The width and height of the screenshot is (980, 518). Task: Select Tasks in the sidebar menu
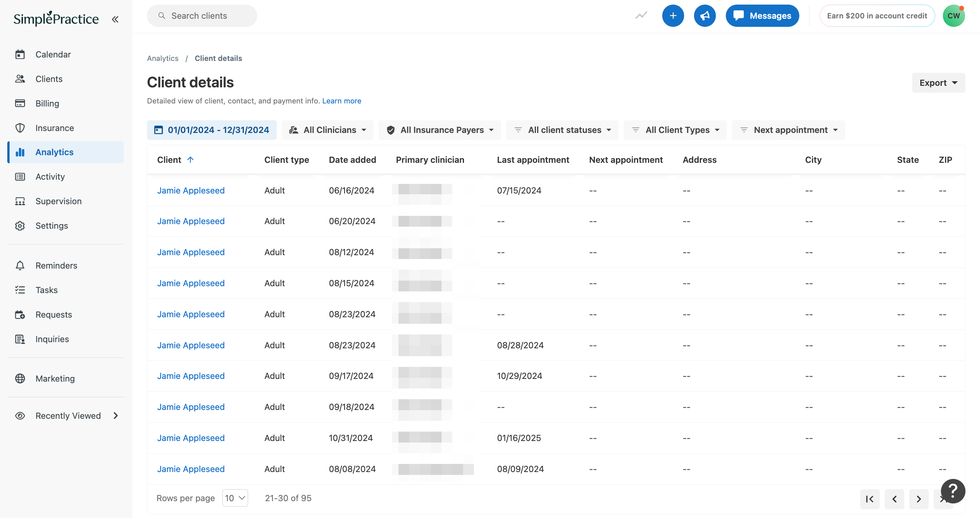coord(46,290)
